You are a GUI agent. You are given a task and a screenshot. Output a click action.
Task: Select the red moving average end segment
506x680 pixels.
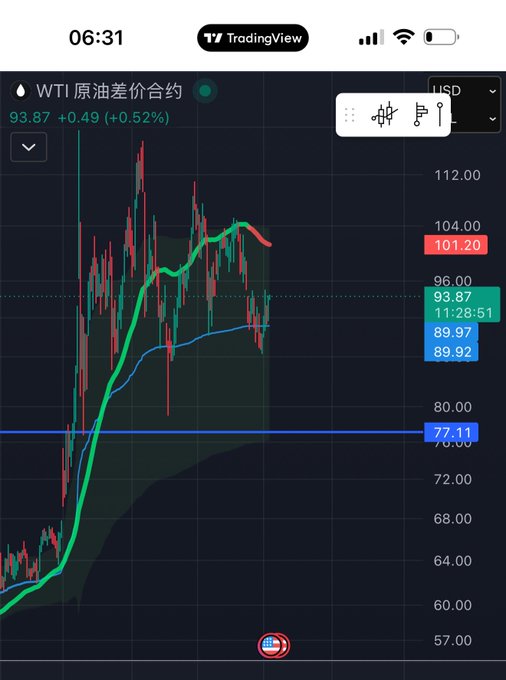[259, 235]
